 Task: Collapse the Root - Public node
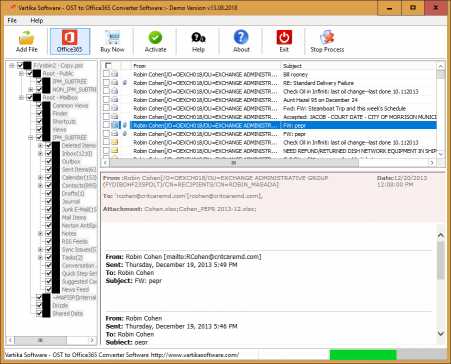(x=21, y=73)
